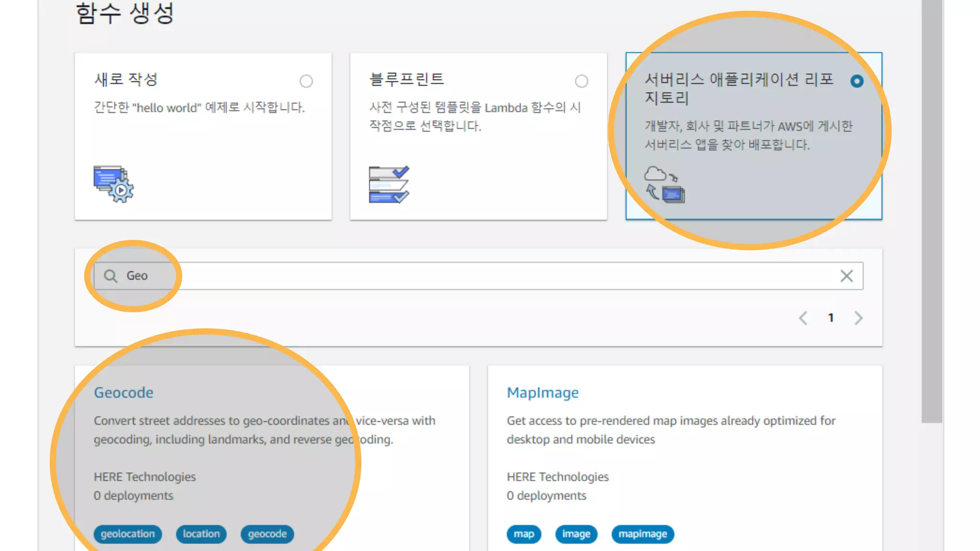The image size is (980, 551).
Task: Click the Blueprint checklist icon
Action: pyautogui.click(x=389, y=184)
